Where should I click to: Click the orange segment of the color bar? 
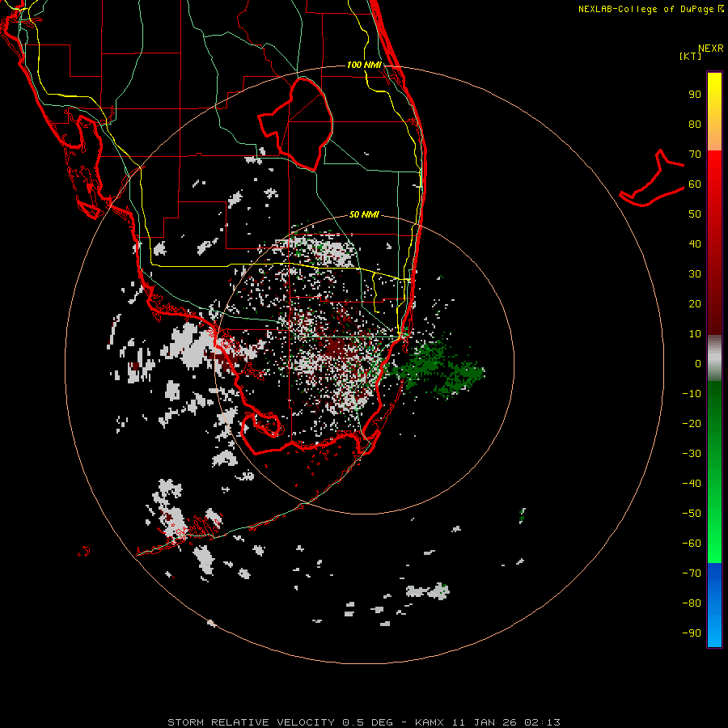[714, 137]
